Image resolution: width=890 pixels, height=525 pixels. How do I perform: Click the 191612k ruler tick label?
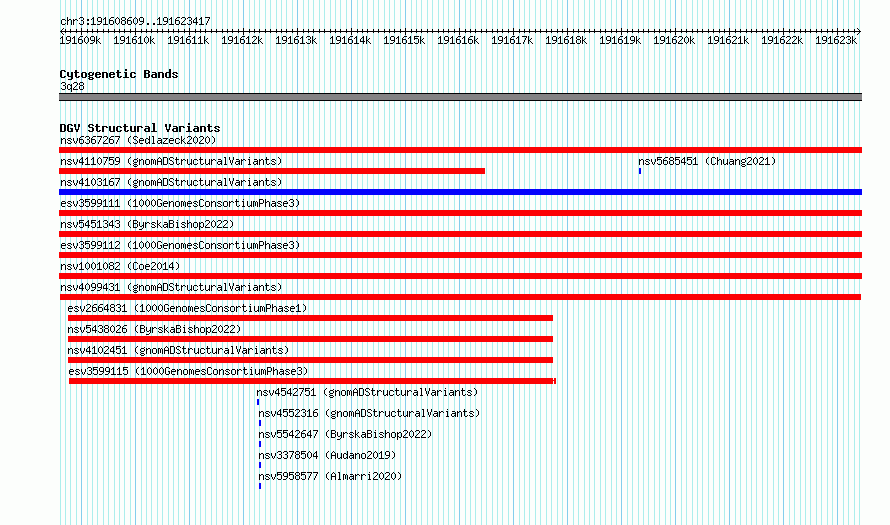(242, 40)
